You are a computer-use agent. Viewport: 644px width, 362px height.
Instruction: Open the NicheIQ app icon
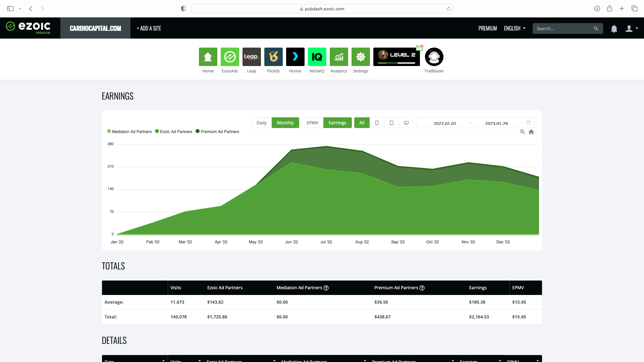pyautogui.click(x=317, y=57)
